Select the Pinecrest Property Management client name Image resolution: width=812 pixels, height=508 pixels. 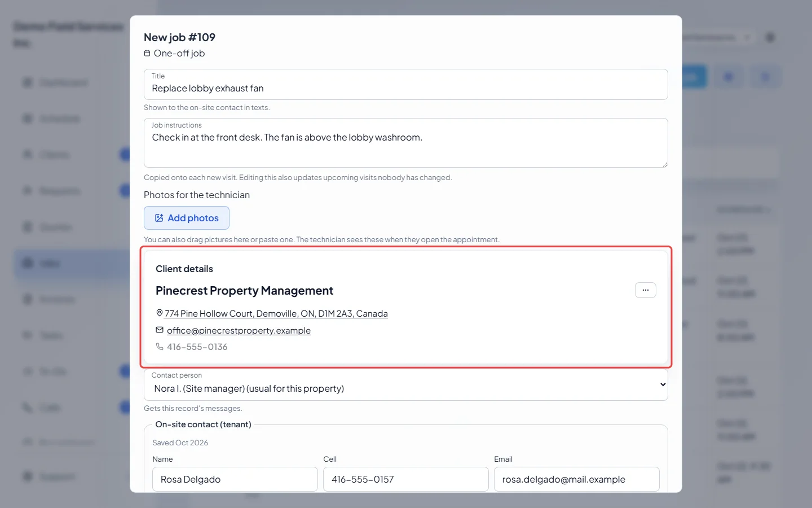[244, 291]
